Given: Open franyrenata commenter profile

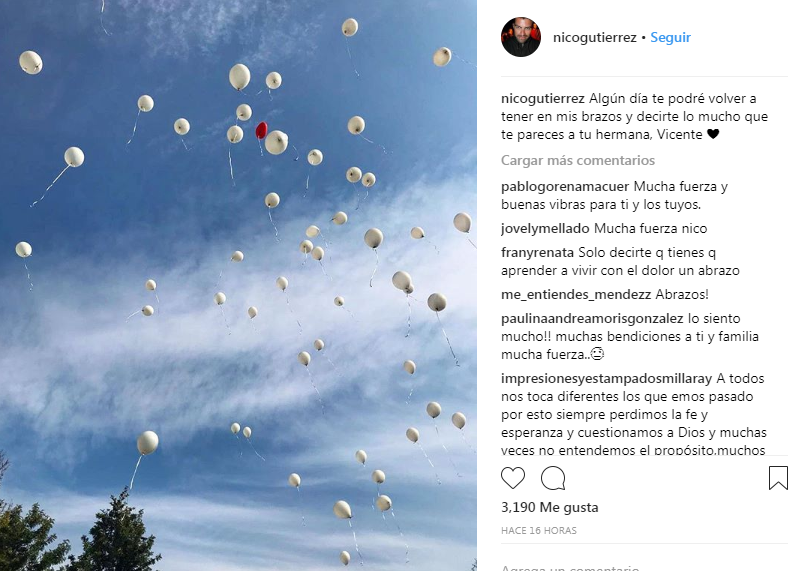Looking at the screenshot, I should pos(537,253).
